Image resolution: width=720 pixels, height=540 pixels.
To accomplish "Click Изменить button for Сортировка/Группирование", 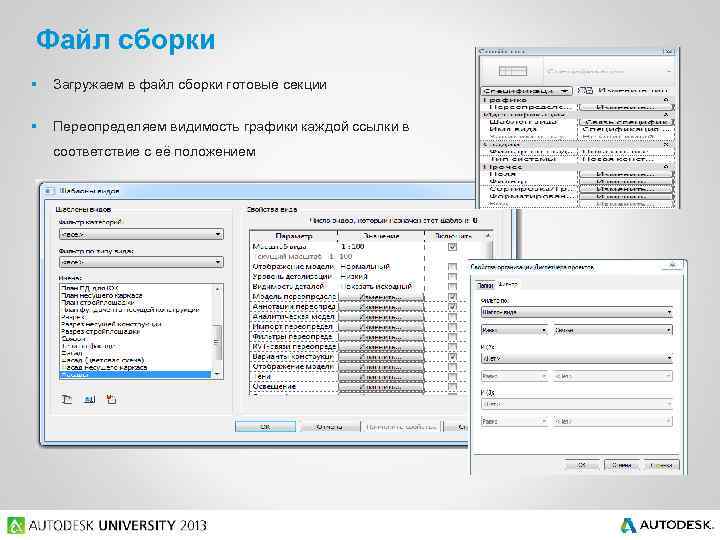I will coord(625,189).
